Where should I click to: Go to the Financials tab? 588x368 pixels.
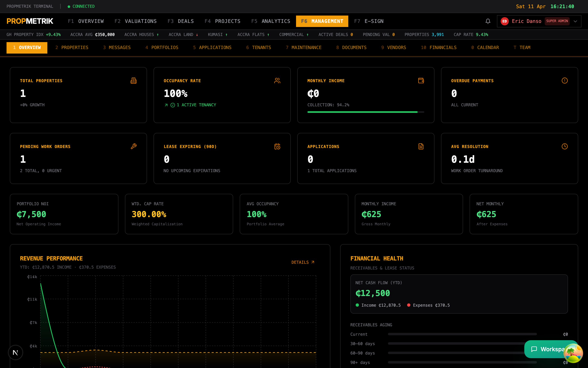(x=439, y=47)
